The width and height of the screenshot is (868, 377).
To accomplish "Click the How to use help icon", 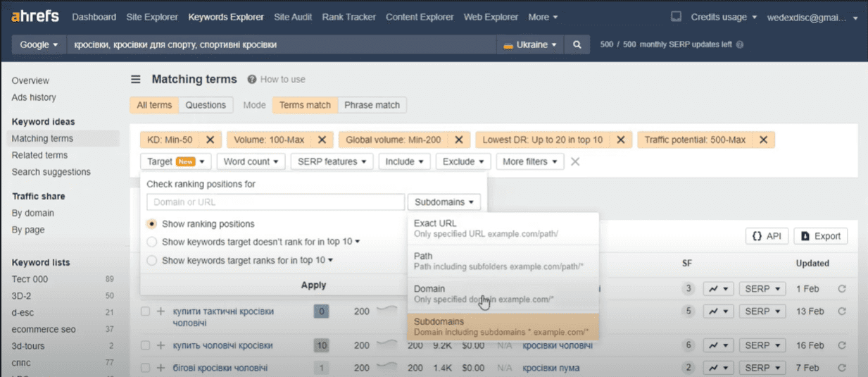I will click(x=252, y=80).
